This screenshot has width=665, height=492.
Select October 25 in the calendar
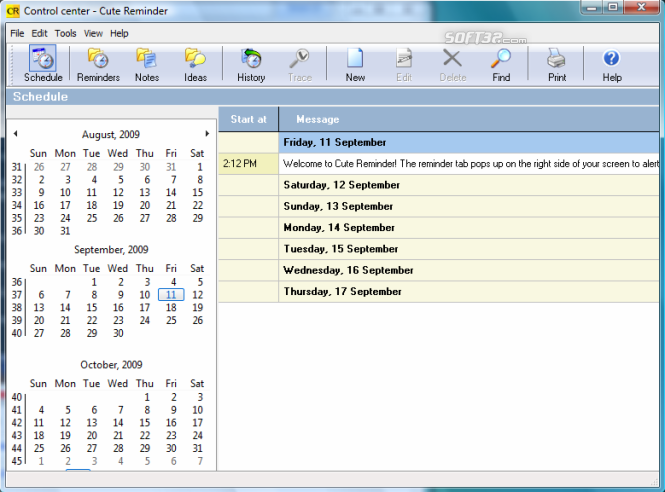[39, 448]
